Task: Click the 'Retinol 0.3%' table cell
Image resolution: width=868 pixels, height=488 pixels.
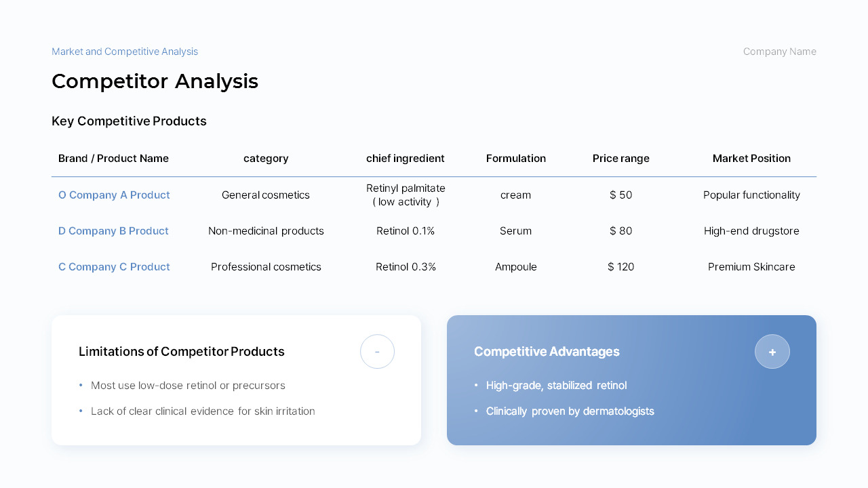Action: point(406,267)
